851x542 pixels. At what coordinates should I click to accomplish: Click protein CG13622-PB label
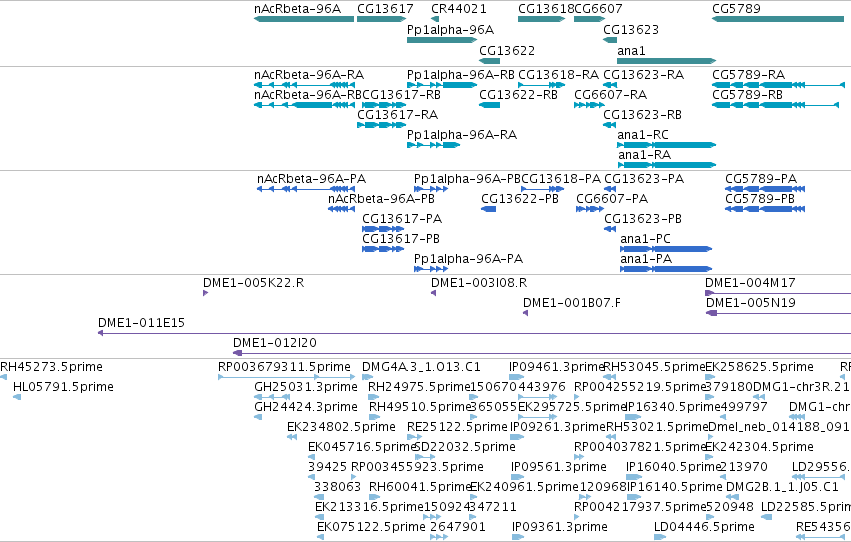tap(520, 199)
